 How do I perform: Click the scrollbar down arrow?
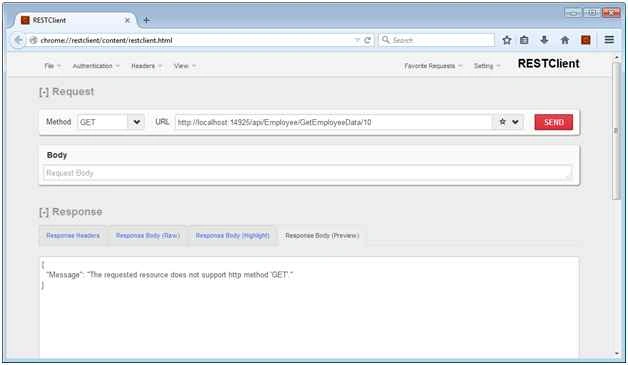pyautogui.click(x=616, y=353)
